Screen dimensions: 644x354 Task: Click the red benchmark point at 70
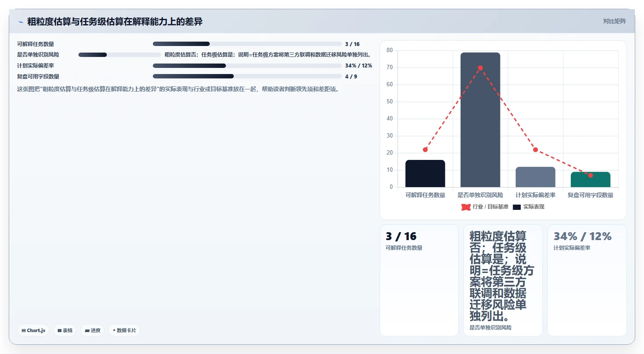click(x=480, y=68)
